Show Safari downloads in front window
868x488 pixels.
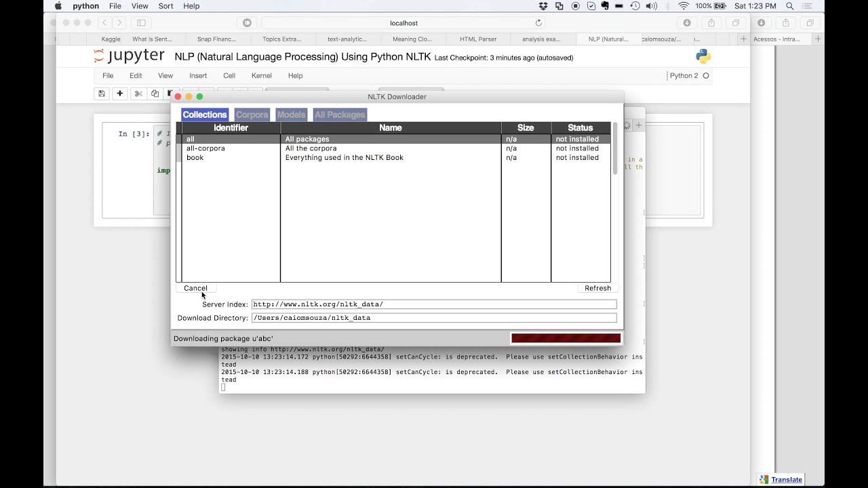coord(687,23)
